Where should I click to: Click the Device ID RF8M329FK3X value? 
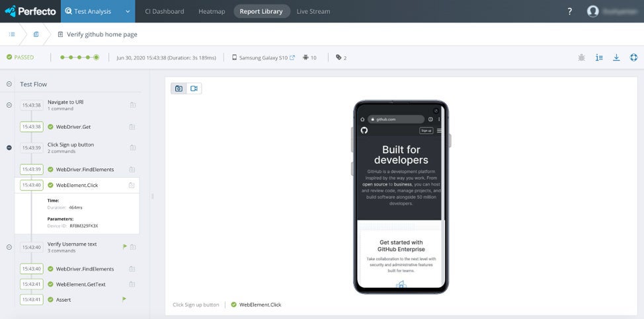[x=84, y=226]
